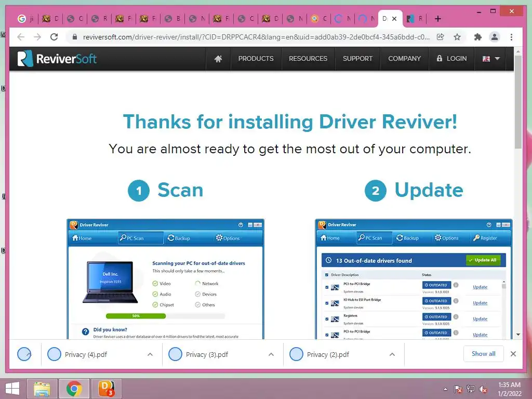Viewport: 532px width, 399px height.
Task: Click Register key in Update screenshot
Action: 485,238
